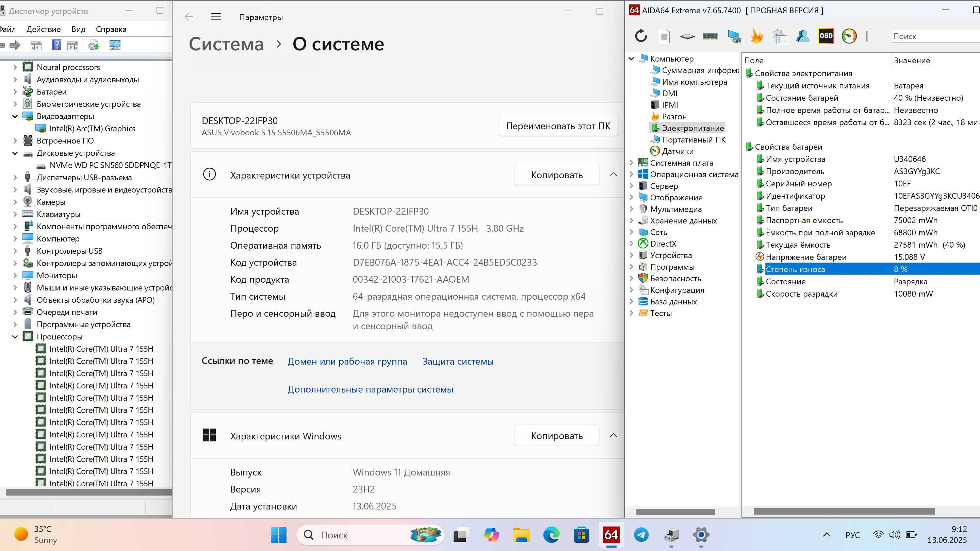
Task: Open Дополнительные параметры системы link
Action: (370, 389)
